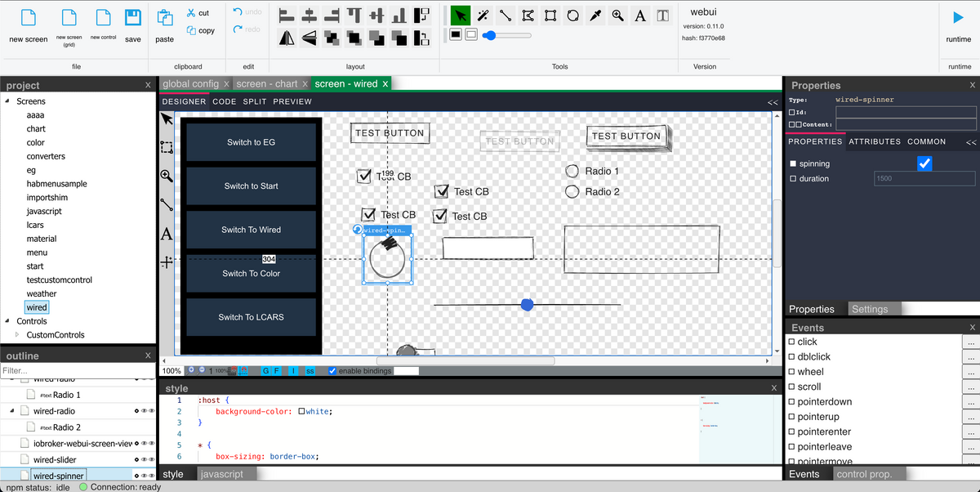
Task: Choose the rectangle draw tool
Action: point(551,15)
